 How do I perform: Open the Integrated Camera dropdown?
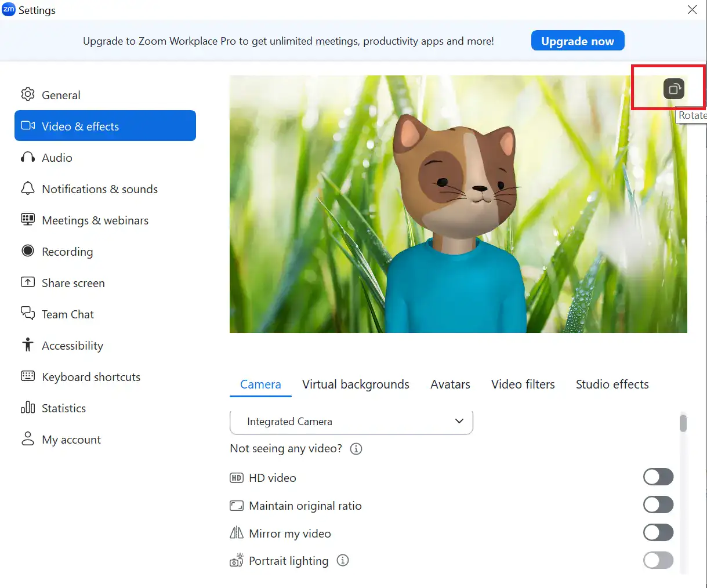(351, 422)
